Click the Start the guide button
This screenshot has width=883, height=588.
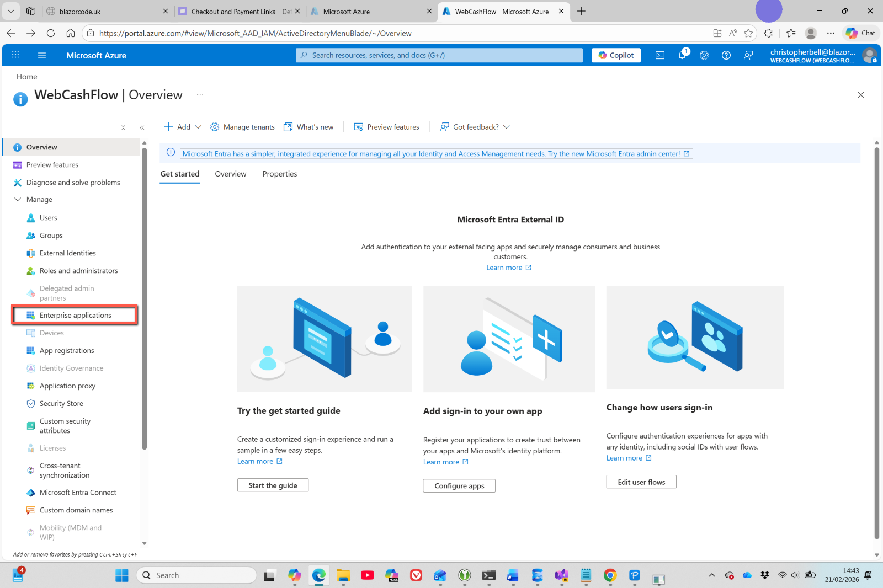273,485
